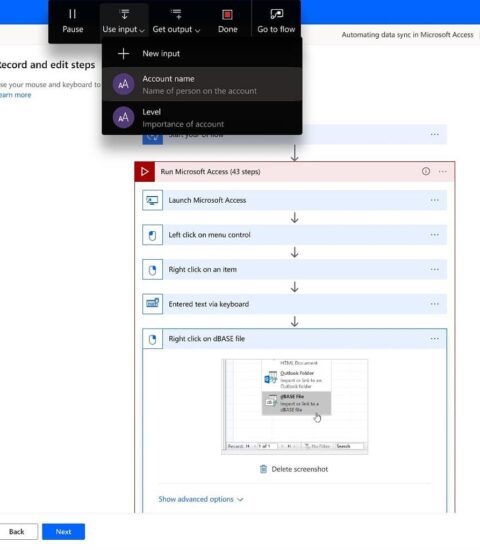Select Go to flow in recorder bar
Image resolution: width=480 pixels, height=550 pixels.
coord(276,21)
